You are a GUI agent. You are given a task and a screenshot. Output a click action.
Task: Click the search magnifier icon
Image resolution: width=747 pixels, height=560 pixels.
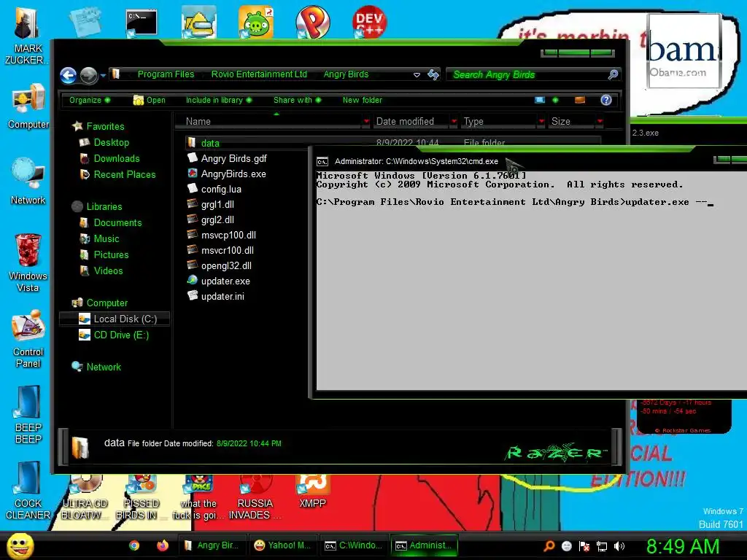pos(613,74)
